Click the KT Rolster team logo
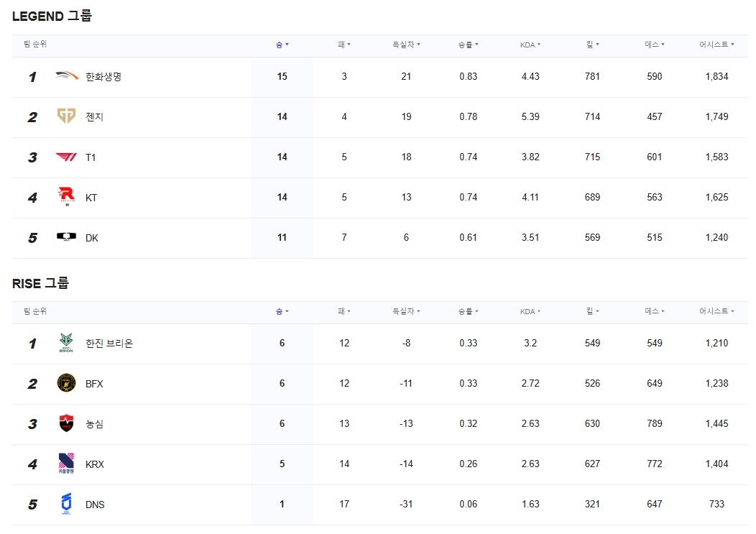756x534 pixels. (67, 197)
